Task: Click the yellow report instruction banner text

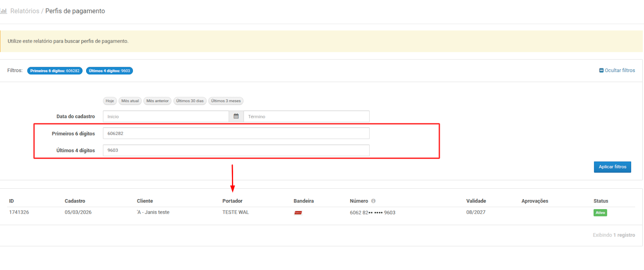Action: (68, 41)
